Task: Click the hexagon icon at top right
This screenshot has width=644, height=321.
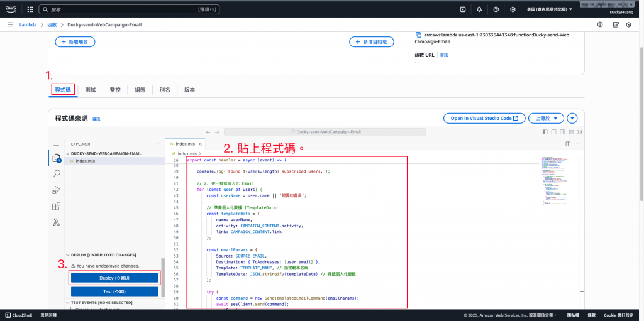Action: point(628,24)
